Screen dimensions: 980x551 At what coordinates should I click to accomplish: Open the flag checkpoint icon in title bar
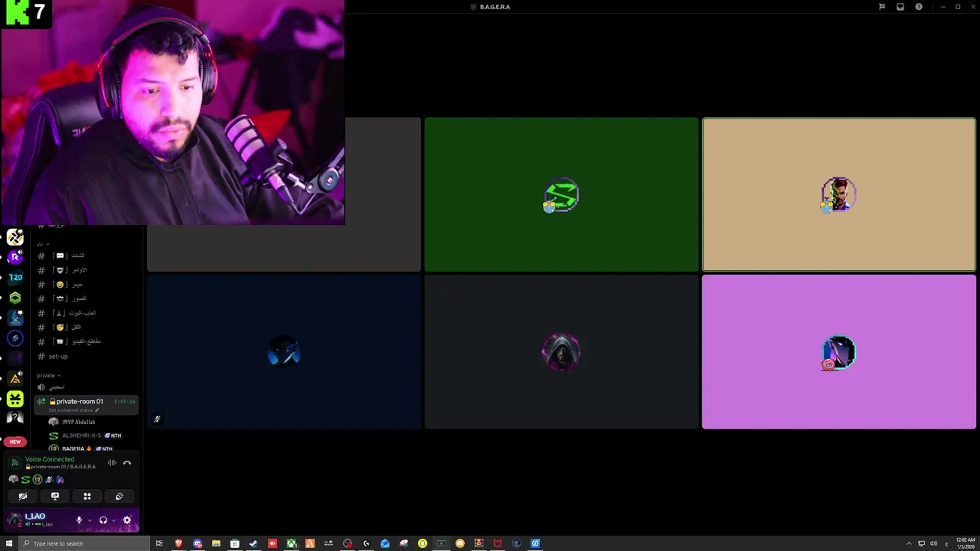click(x=882, y=7)
